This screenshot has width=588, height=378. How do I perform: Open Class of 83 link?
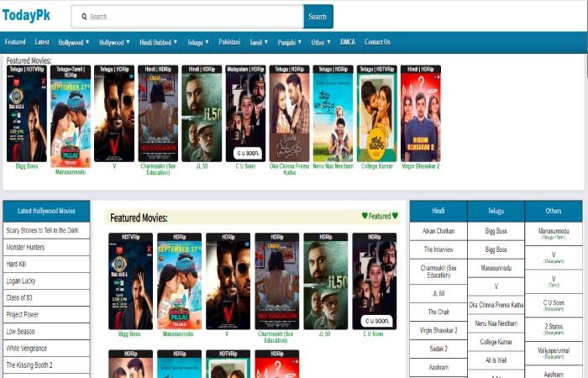coord(46,298)
